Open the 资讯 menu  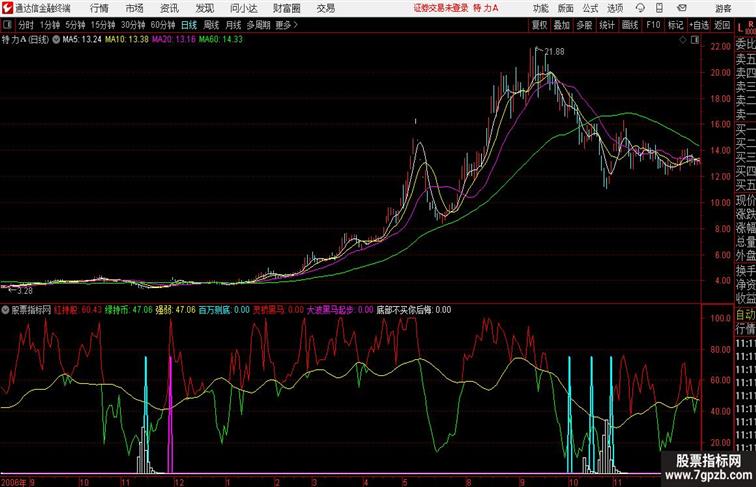(x=169, y=8)
